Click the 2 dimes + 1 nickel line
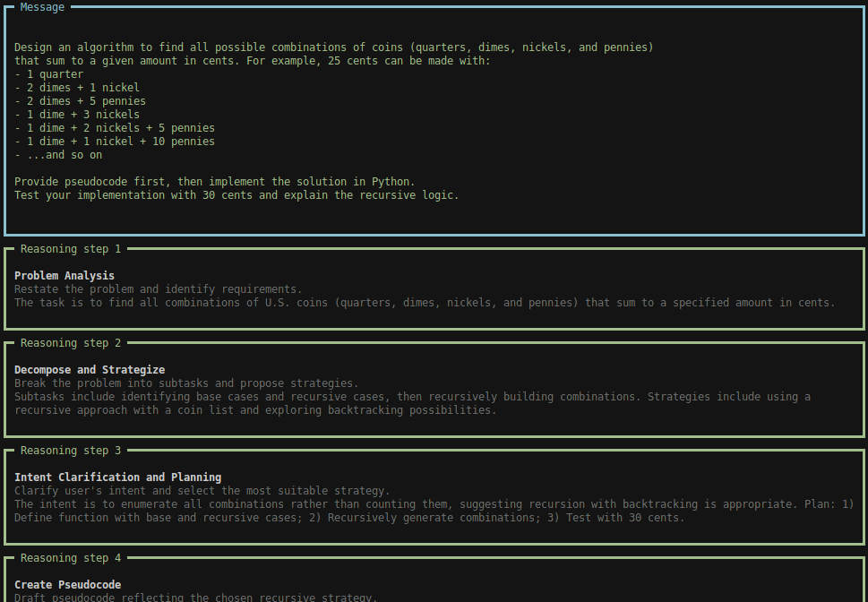The height and width of the screenshot is (602, 868). 76,87
